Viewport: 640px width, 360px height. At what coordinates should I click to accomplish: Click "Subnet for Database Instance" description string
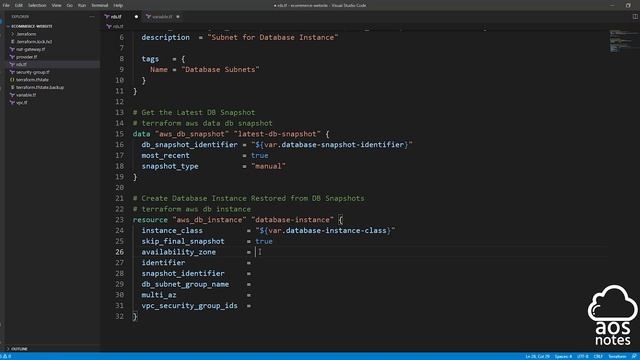click(273, 37)
